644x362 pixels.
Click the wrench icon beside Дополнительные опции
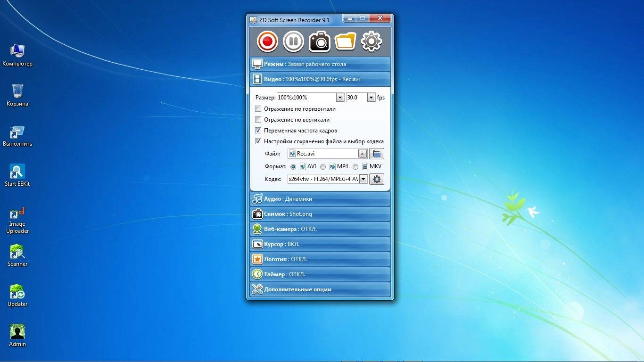tap(257, 289)
